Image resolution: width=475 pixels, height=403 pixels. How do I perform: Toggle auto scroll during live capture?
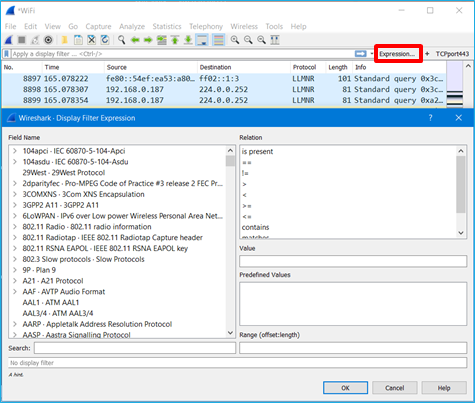coord(202,40)
